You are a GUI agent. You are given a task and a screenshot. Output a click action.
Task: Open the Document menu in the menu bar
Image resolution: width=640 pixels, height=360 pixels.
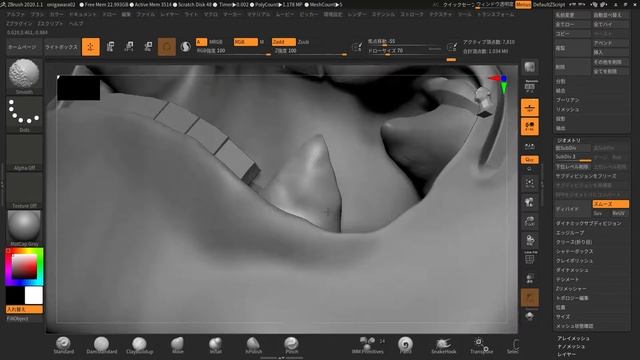pos(83,14)
